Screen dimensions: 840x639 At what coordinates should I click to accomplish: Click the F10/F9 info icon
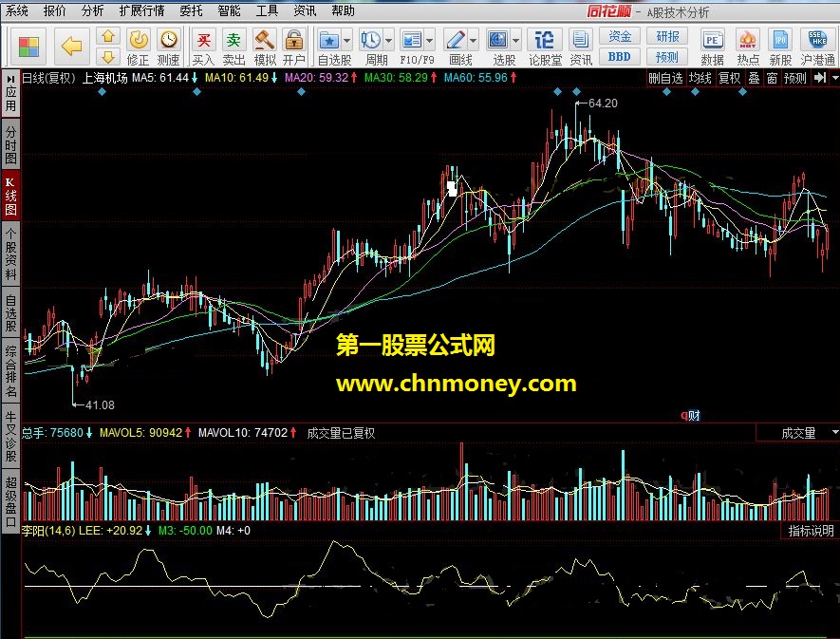click(411, 40)
